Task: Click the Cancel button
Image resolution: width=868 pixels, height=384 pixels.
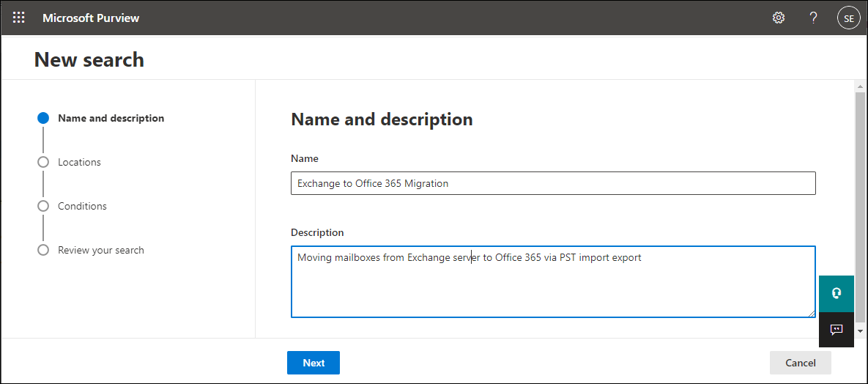Action: pos(801,363)
